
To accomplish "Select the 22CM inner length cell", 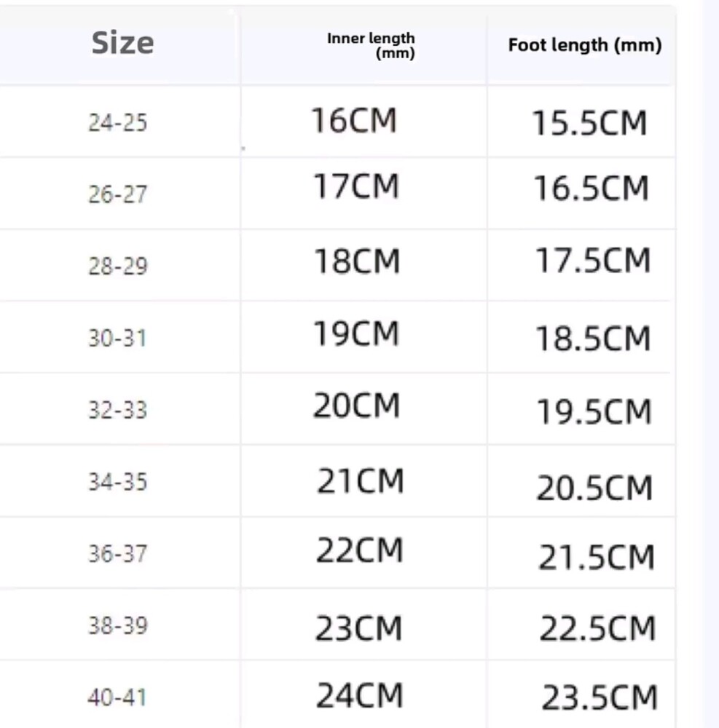I will click(359, 550).
